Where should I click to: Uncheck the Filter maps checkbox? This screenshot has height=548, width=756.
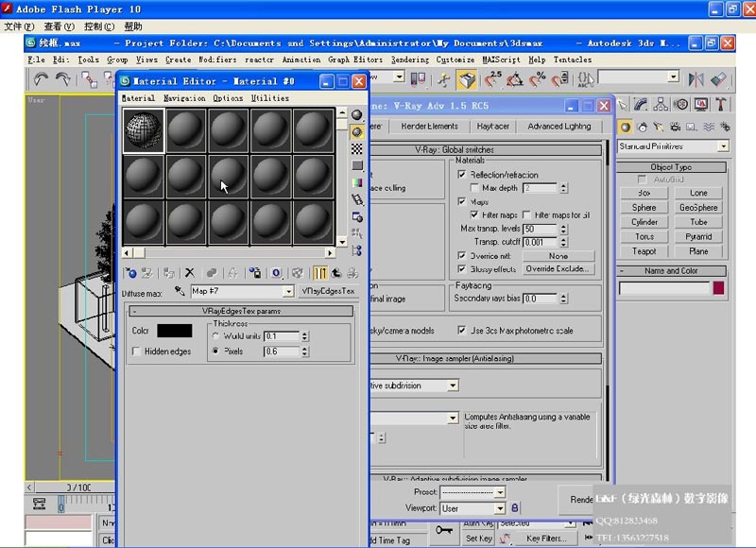[x=474, y=214]
